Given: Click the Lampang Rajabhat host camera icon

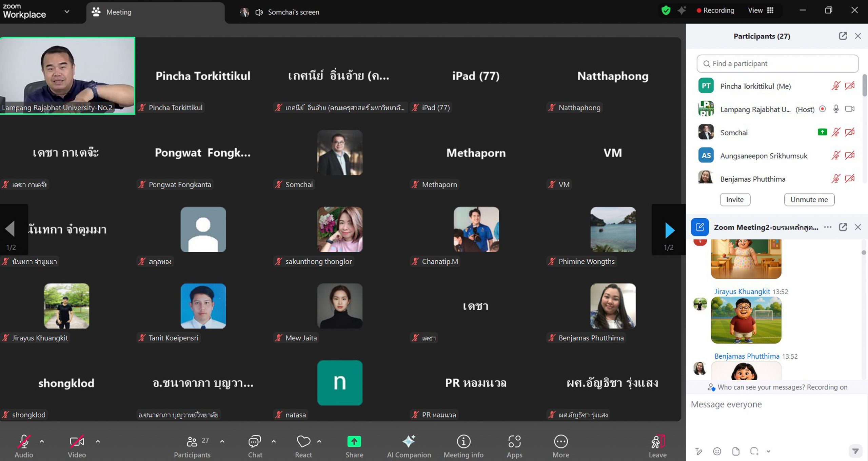Looking at the screenshot, I should click(x=850, y=109).
